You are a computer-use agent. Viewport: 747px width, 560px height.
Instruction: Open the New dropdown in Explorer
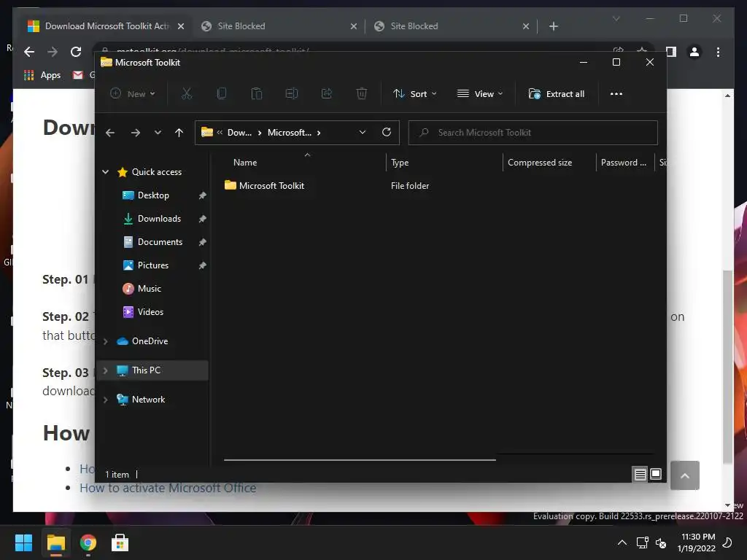pyautogui.click(x=133, y=94)
